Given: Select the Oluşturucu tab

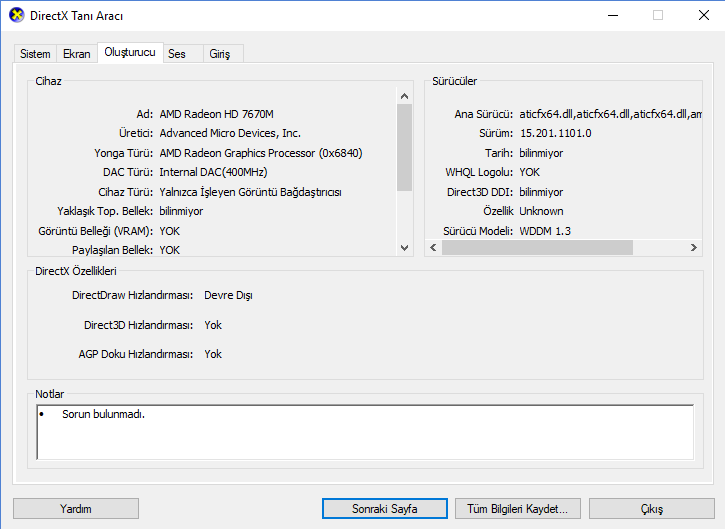Looking at the screenshot, I should [130, 52].
